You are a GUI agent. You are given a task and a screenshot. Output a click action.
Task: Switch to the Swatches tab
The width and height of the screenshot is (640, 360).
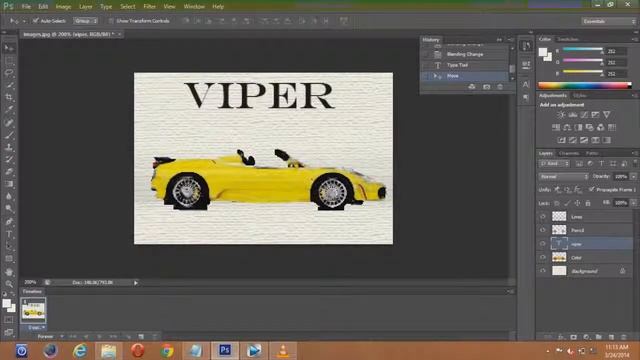pos(568,39)
